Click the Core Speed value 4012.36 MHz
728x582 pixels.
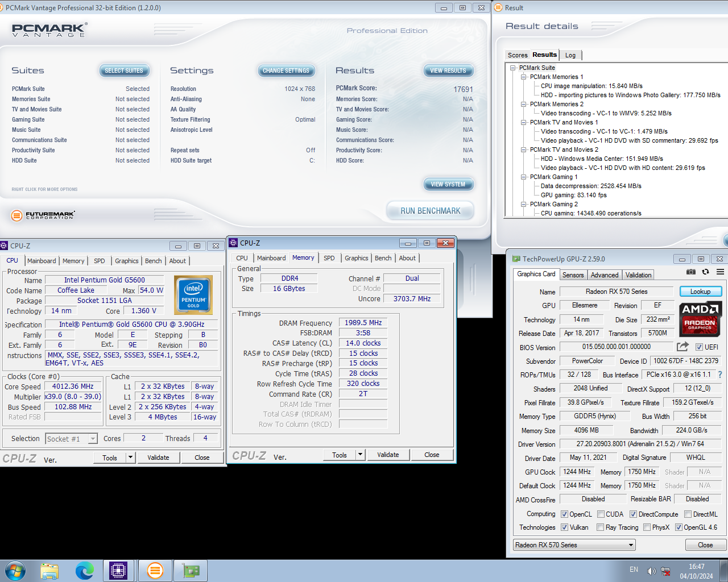73,386
